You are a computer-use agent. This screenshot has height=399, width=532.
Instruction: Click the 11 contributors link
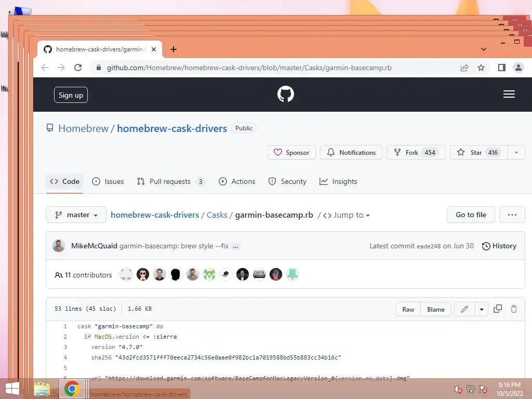83,275
